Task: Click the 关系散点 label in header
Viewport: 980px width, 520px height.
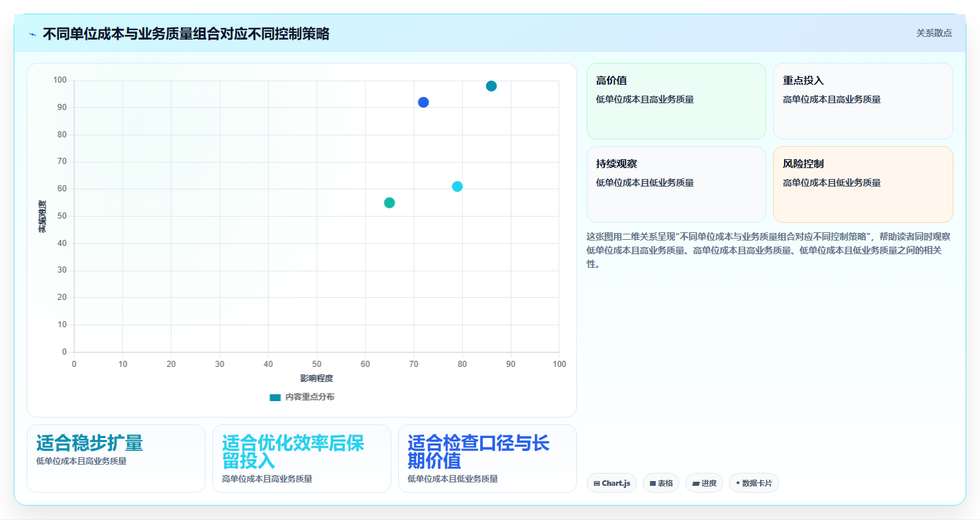Action: coord(934,33)
